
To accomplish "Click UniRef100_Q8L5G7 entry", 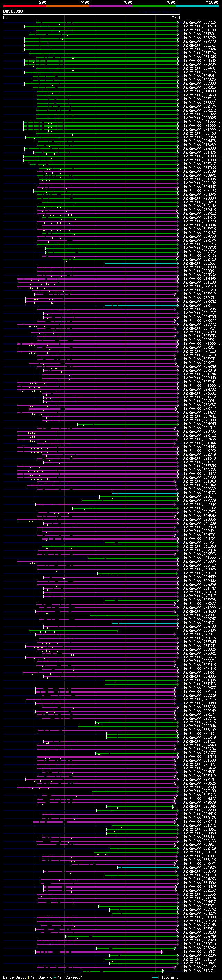I will tap(199, 263).
